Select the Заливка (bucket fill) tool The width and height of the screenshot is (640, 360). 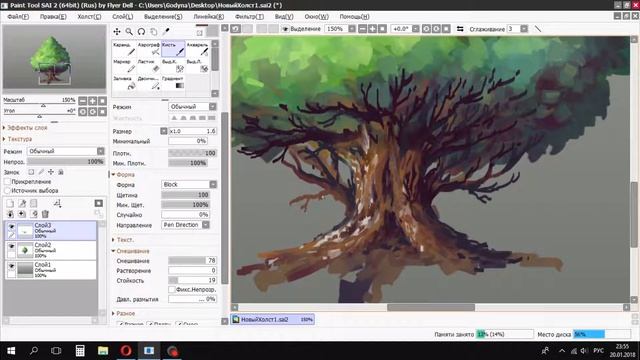click(x=124, y=82)
